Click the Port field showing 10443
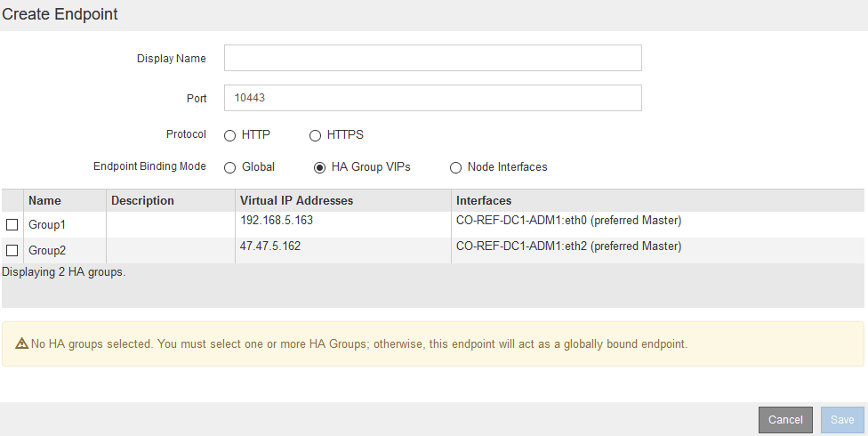The width and height of the screenshot is (868, 436). click(432, 98)
